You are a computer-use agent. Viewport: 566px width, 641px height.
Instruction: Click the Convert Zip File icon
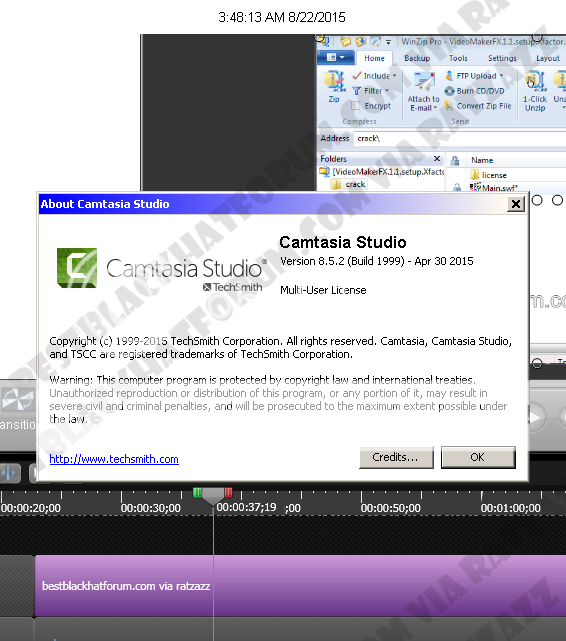click(449, 106)
